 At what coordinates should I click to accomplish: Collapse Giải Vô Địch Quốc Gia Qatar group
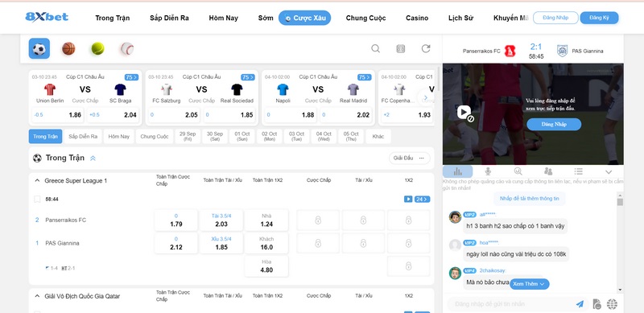pyautogui.click(x=37, y=296)
